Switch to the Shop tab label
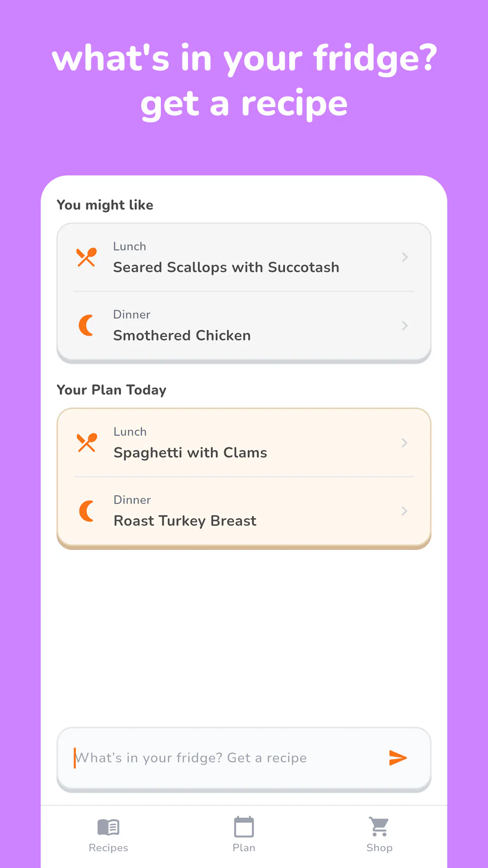 (x=379, y=848)
